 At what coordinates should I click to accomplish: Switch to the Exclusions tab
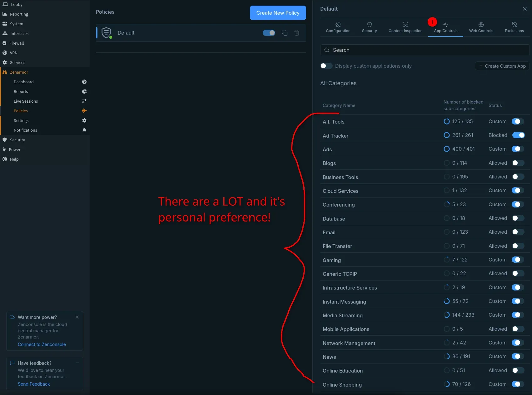[514, 27]
